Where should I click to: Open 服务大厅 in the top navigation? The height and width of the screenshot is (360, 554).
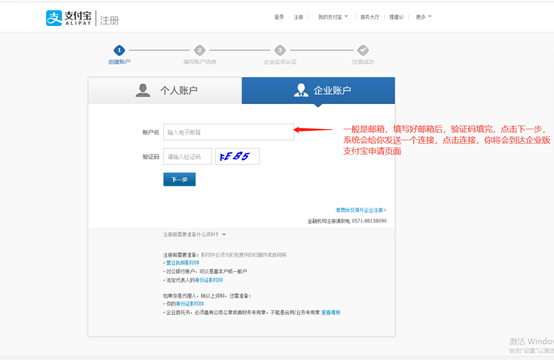(x=370, y=17)
